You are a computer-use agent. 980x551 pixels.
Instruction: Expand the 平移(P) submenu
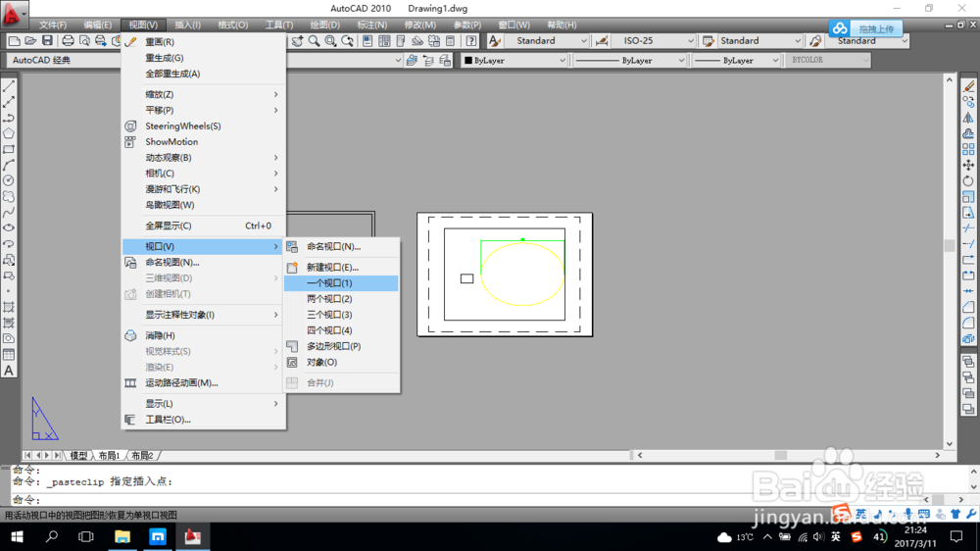pyautogui.click(x=204, y=110)
